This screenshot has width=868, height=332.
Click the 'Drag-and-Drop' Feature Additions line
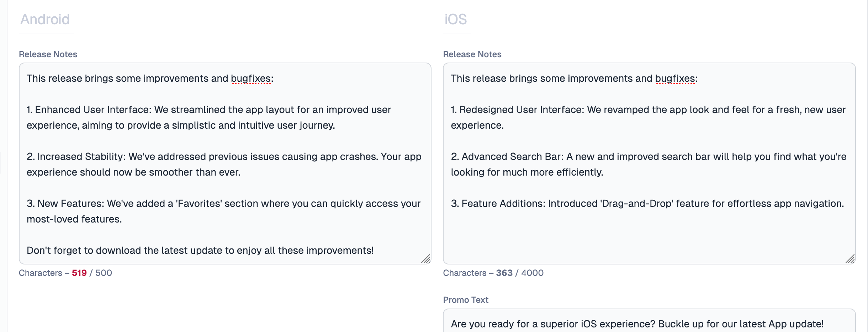coord(647,203)
